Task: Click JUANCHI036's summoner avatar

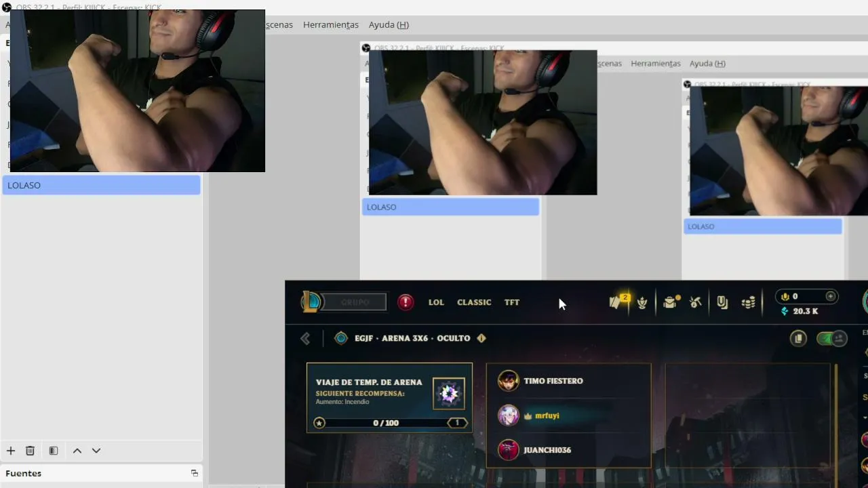Action: (x=509, y=450)
